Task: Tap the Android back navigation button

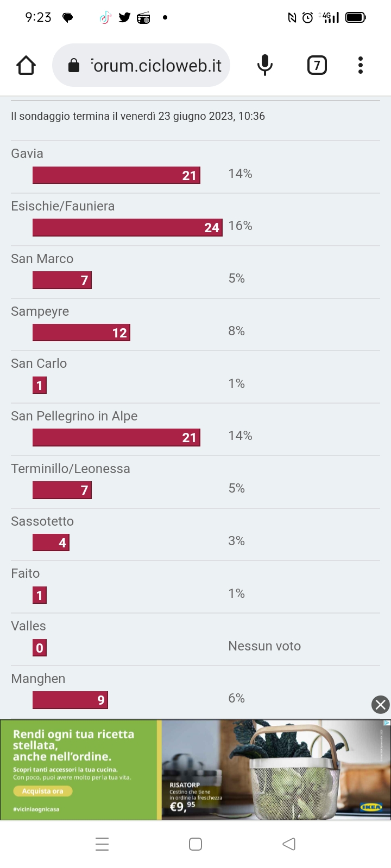Action: (x=289, y=844)
